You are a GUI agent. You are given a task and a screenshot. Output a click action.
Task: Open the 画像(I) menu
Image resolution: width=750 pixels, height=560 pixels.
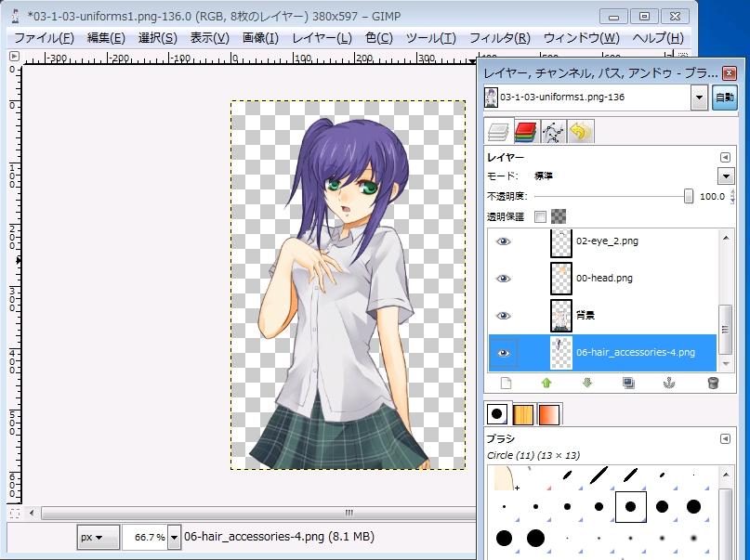pos(260,38)
